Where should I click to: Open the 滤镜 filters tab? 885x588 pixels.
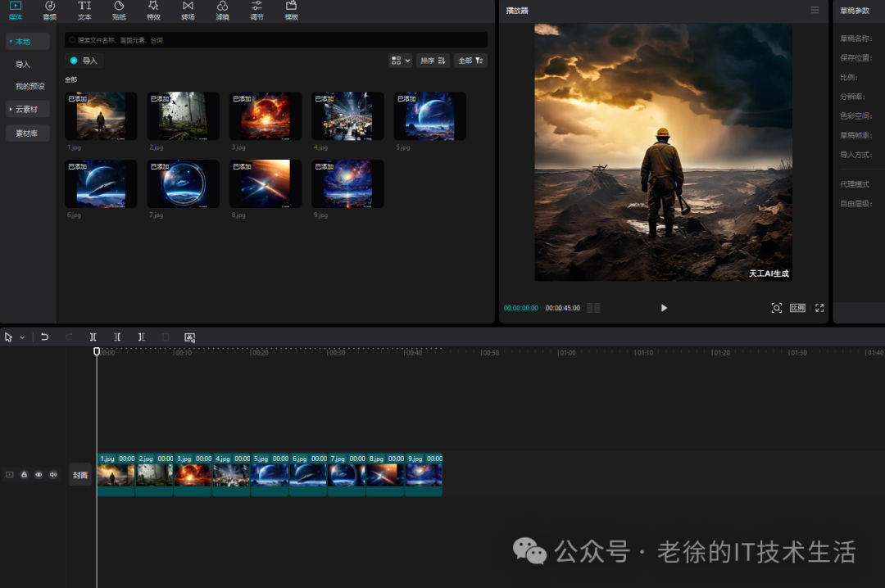[222, 11]
